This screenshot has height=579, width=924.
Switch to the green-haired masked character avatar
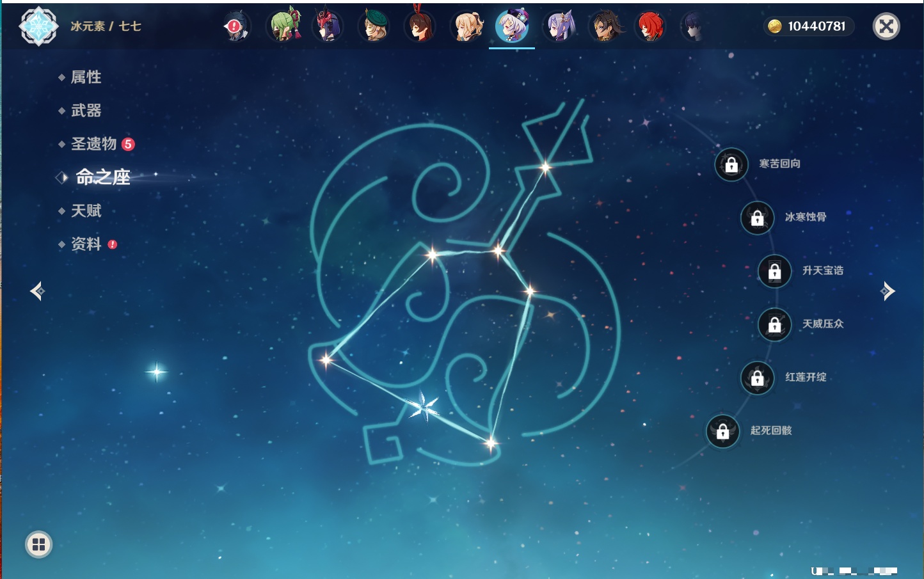click(x=283, y=26)
